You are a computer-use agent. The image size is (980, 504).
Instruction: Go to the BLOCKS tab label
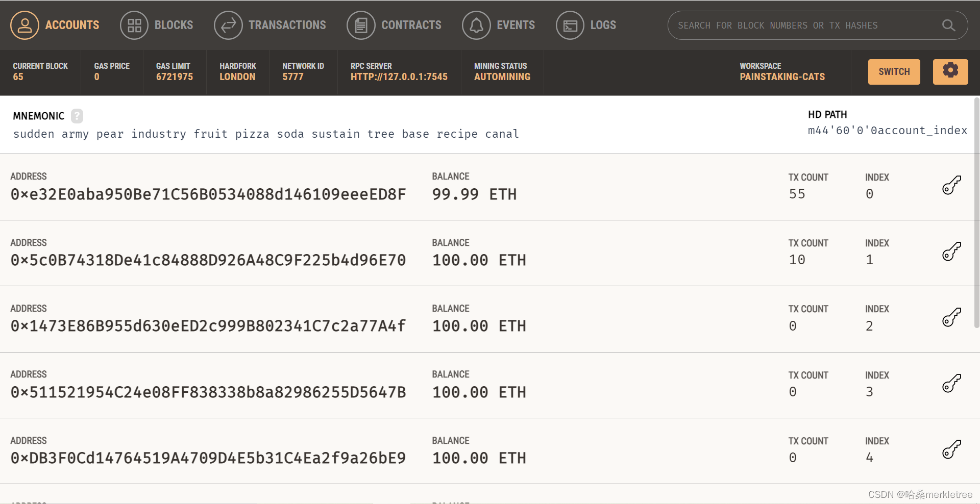[174, 26]
